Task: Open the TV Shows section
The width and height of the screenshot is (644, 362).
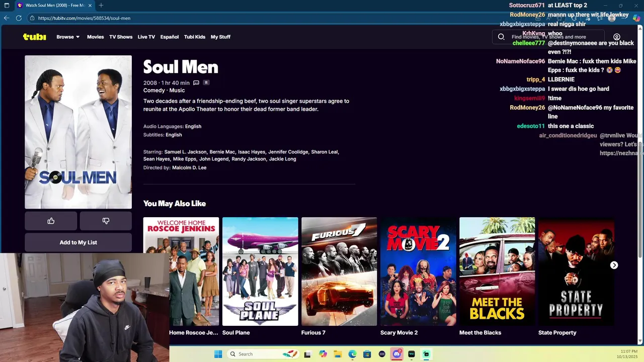Action: coord(121,37)
